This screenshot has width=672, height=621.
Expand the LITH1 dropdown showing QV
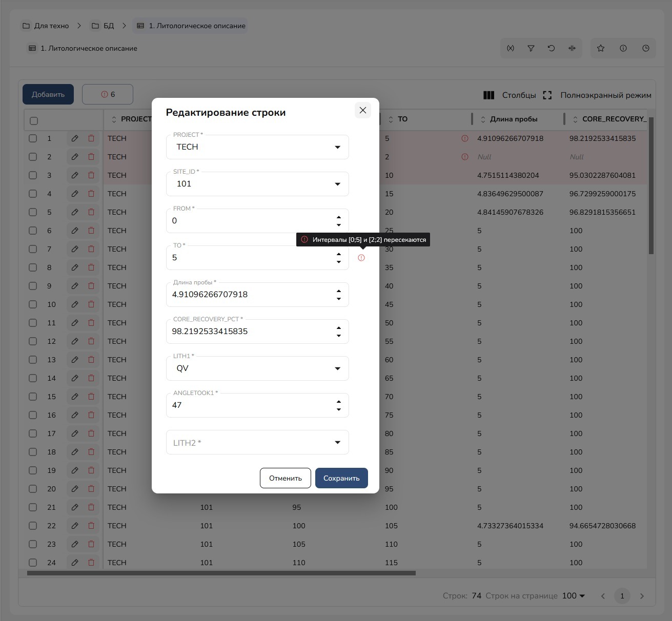tap(257, 368)
